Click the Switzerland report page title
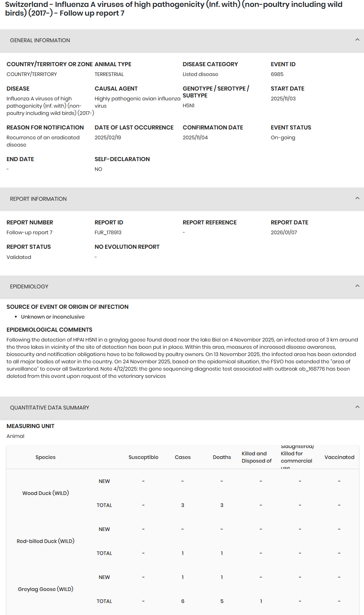 tap(174, 9)
